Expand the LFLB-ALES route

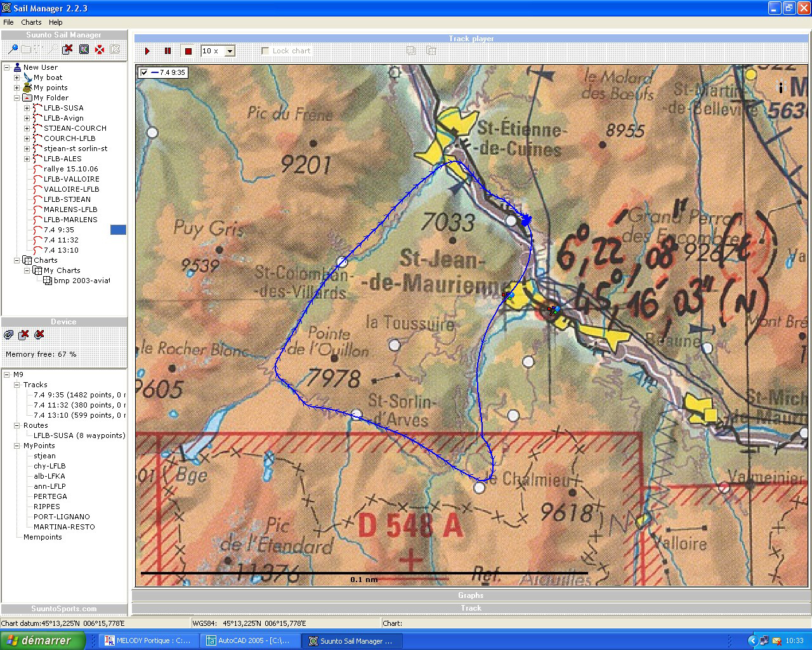click(27, 159)
